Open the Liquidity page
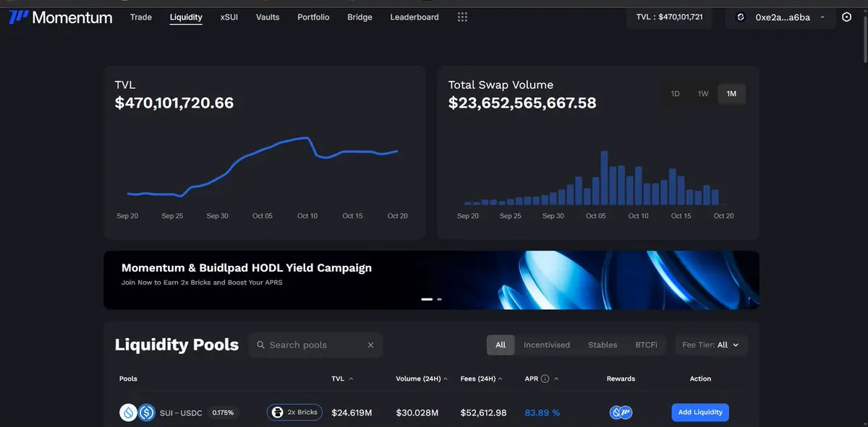 (x=186, y=17)
